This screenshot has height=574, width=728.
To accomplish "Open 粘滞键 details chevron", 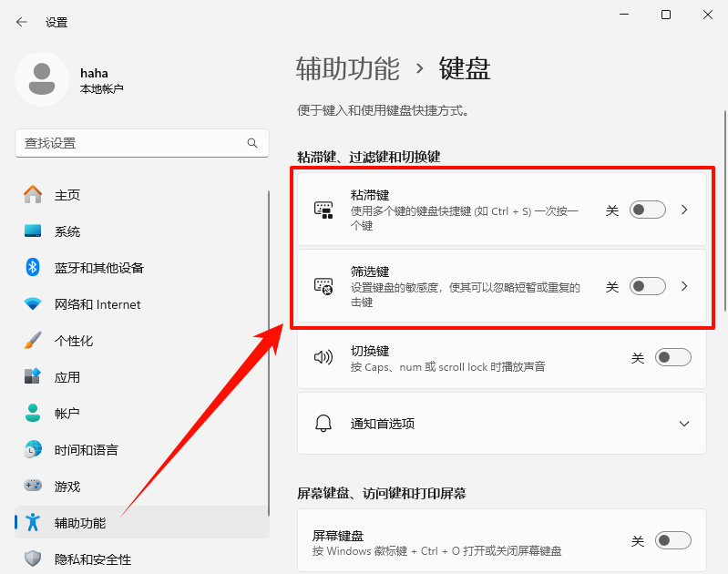I will coord(684,210).
